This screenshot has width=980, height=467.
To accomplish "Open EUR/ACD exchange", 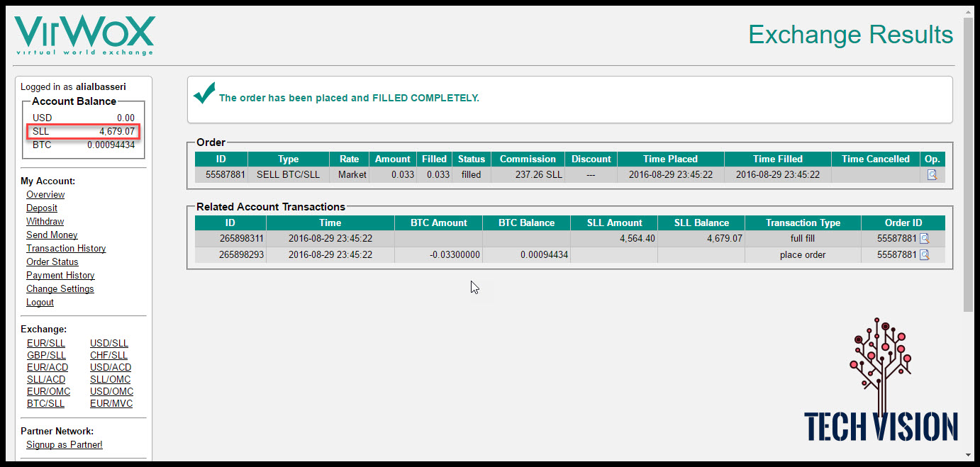I will point(48,367).
